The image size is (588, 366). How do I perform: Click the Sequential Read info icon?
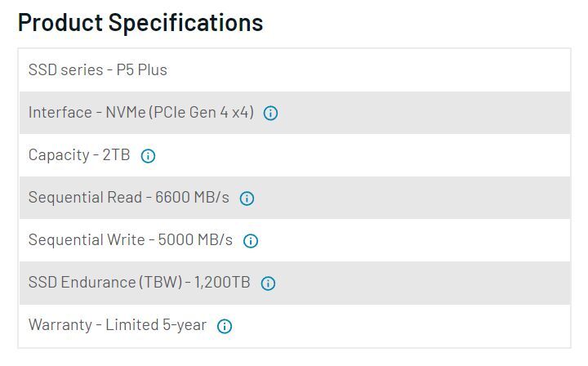click(x=247, y=199)
